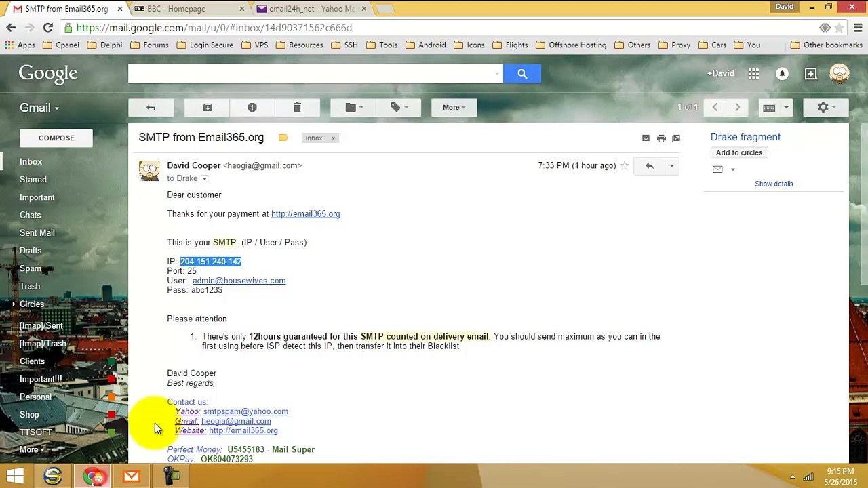Show the newer conversation arrow

[x=715, y=107]
